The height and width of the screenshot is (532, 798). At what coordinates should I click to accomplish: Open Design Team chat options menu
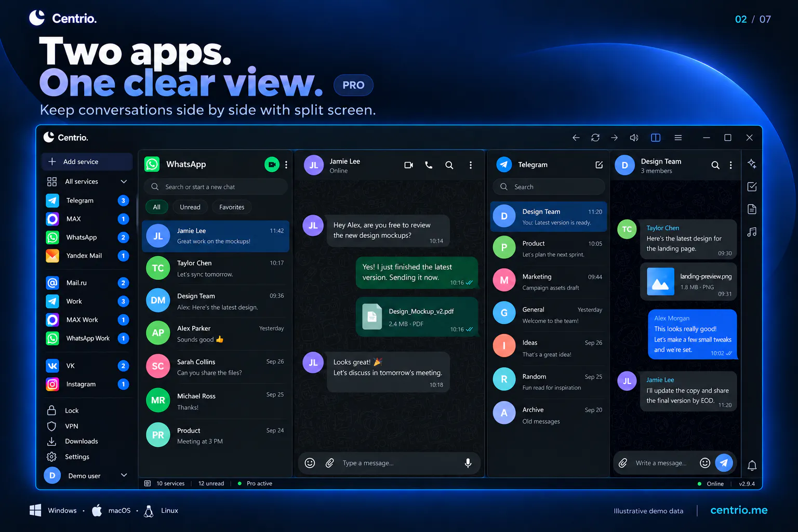731,165
